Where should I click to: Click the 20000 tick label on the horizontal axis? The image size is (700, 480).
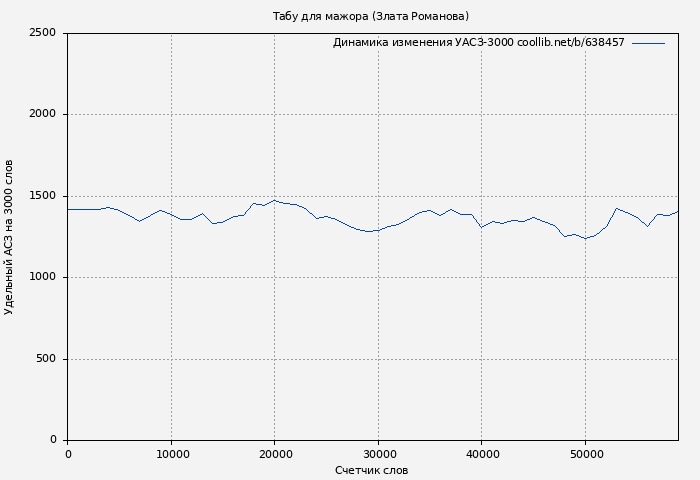pyautogui.click(x=275, y=455)
